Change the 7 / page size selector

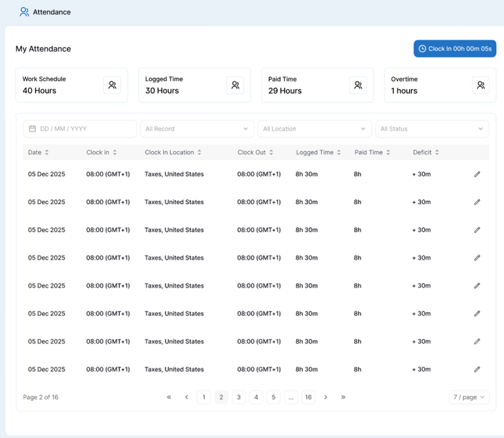(x=469, y=397)
